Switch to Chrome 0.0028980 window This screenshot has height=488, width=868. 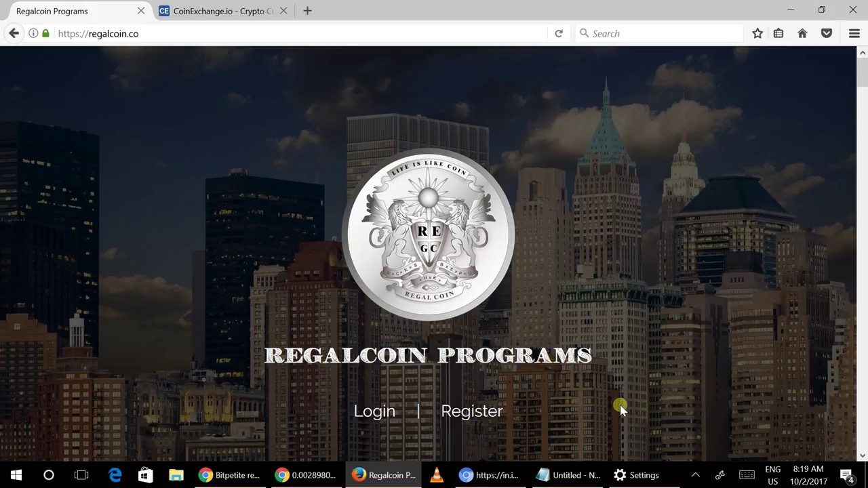[306, 475]
